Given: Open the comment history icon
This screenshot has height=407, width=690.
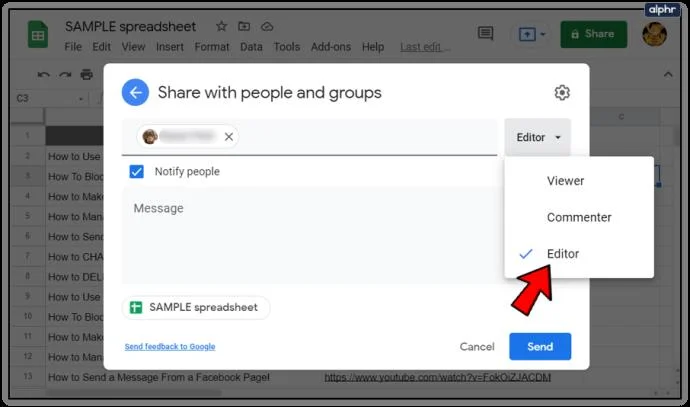Looking at the screenshot, I should tap(485, 33).
